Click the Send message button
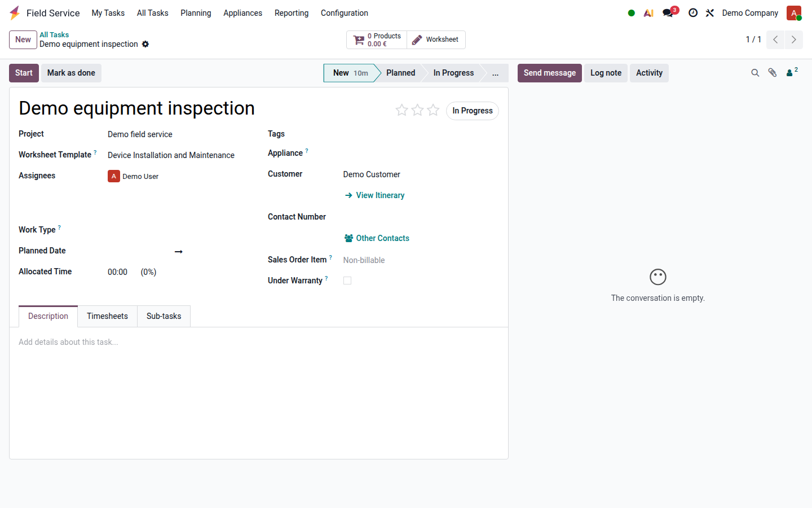Image resolution: width=812 pixels, height=508 pixels. click(550, 73)
